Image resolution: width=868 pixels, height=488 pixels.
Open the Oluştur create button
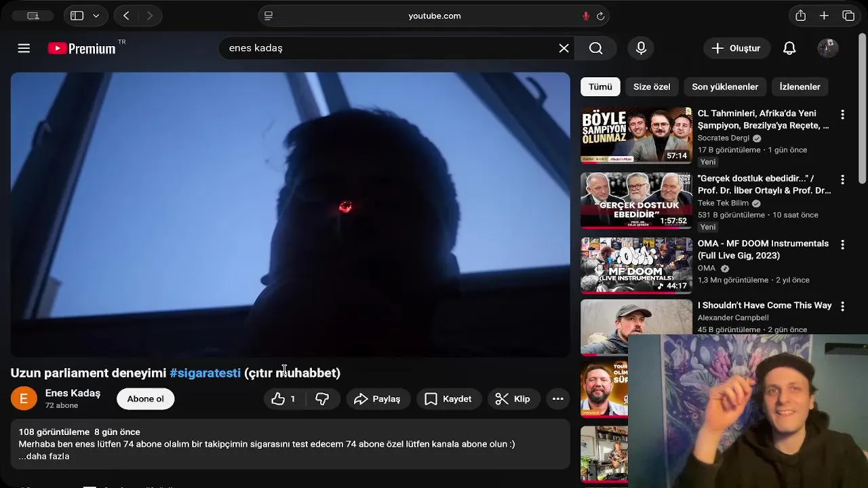coord(736,48)
